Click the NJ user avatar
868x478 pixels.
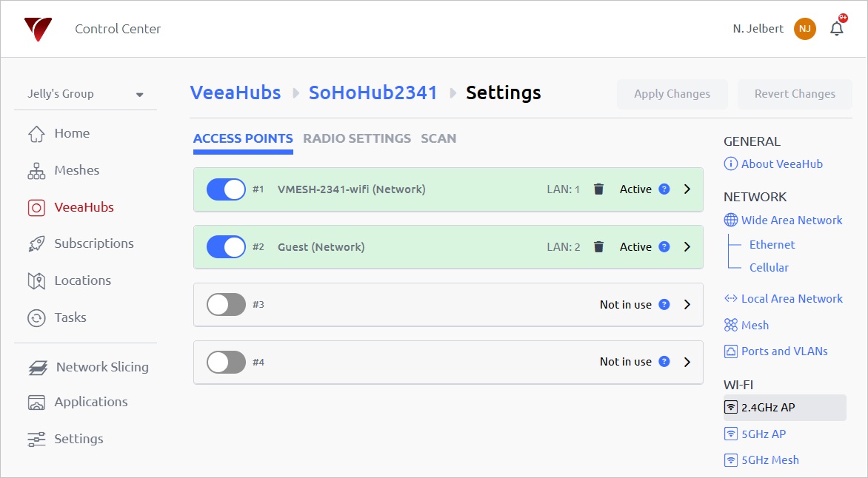tap(805, 29)
